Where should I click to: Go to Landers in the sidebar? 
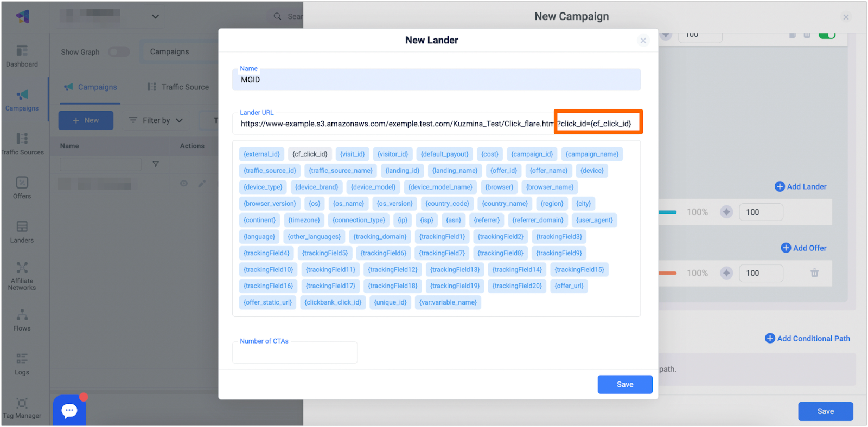22,232
